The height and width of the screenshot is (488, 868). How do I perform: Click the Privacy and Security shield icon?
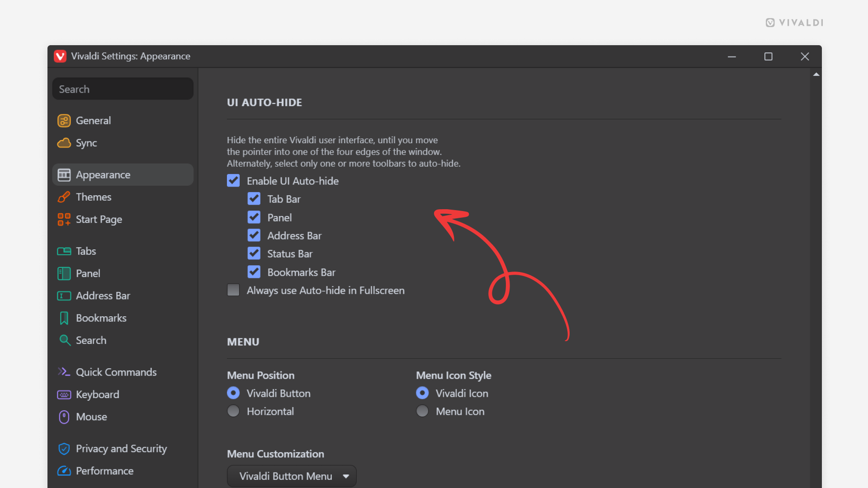64,449
